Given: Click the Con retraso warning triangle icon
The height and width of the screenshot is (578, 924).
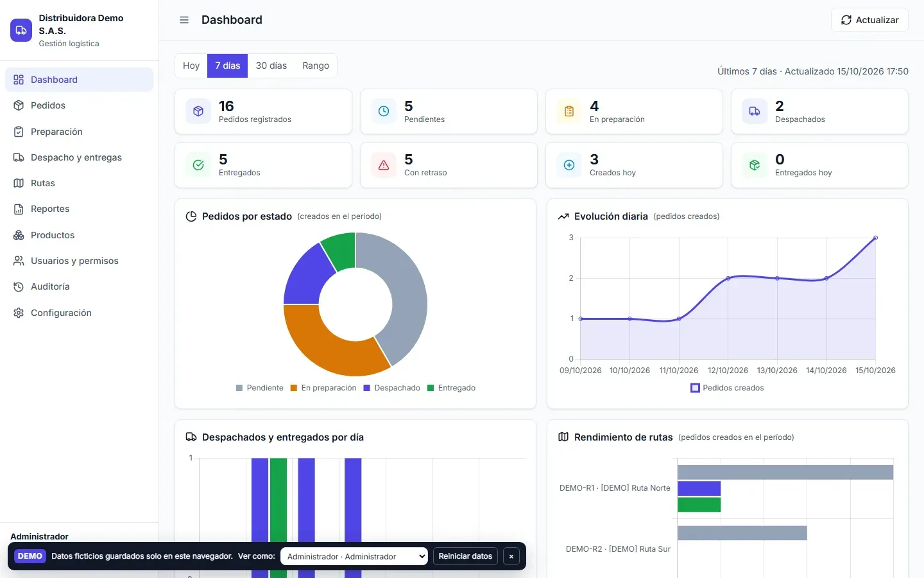Looking at the screenshot, I should click(384, 165).
